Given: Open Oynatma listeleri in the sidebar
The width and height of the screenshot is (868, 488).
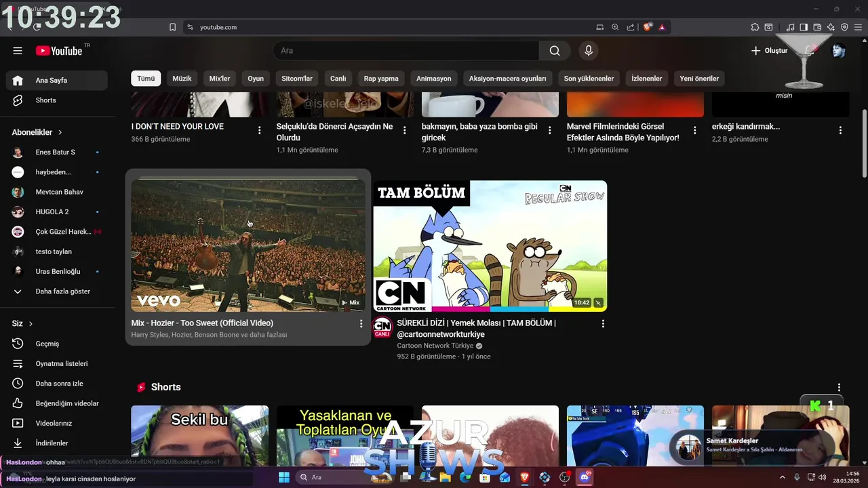Looking at the screenshot, I should 57,363.
